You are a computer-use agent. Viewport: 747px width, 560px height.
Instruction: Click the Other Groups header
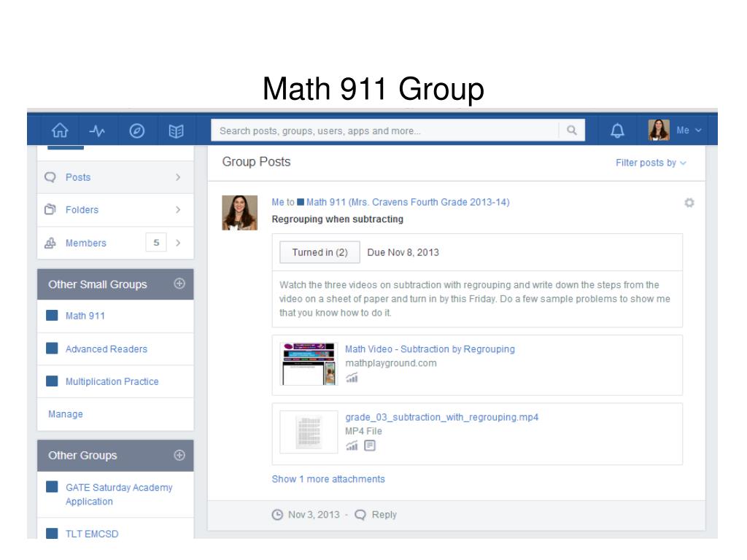click(x=82, y=455)
